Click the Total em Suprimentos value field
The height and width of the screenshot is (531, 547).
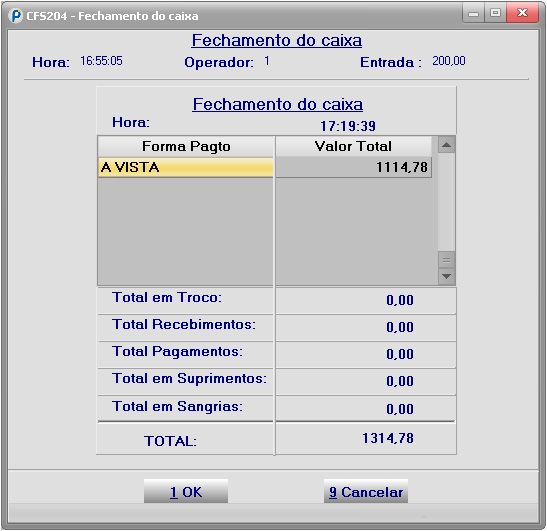click(x=366, y=381)
